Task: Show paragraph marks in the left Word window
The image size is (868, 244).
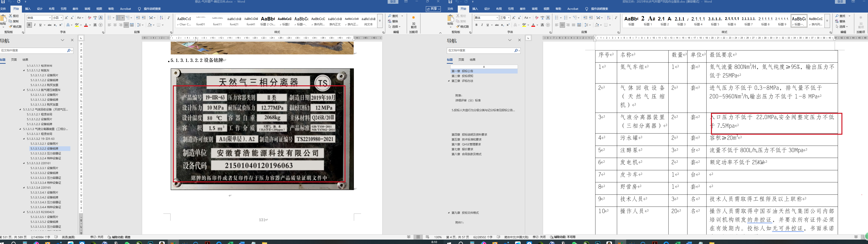Action: pos(168,17)
